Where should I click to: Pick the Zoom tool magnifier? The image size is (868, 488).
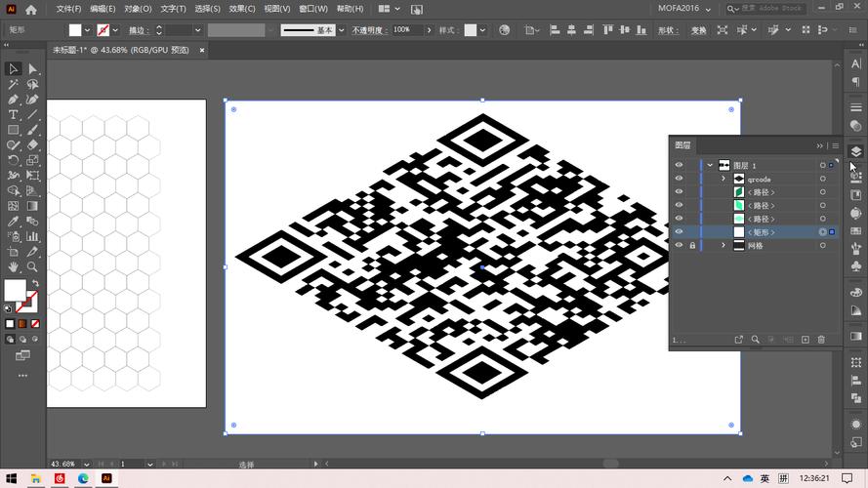pos(32,266)
